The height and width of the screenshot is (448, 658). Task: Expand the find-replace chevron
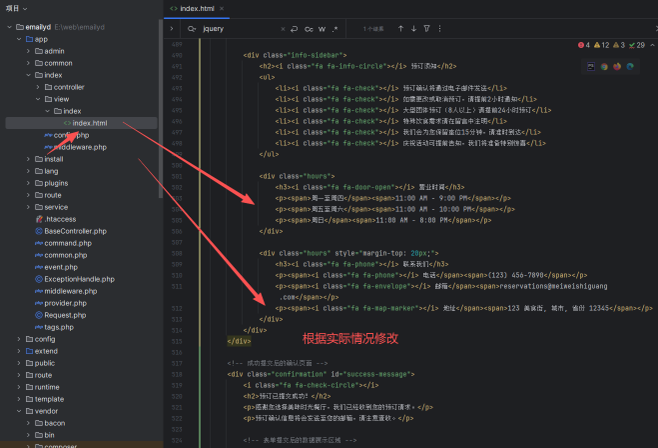tap(173, 29)
